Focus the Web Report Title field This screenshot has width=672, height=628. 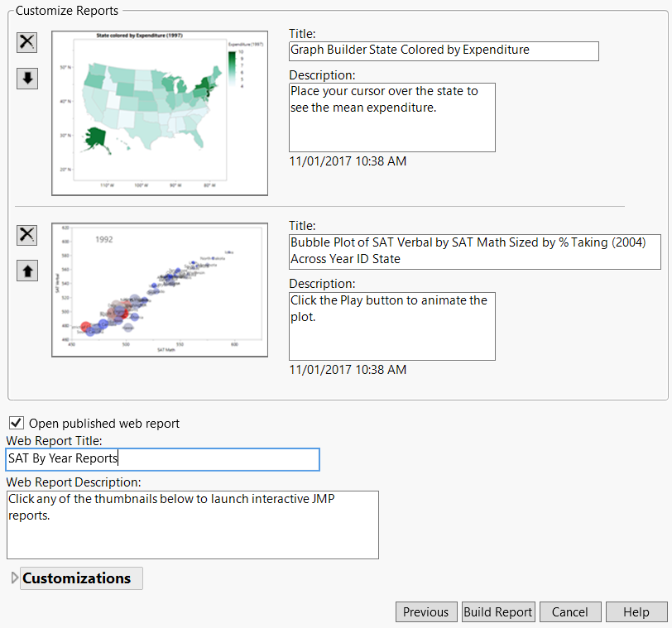click(162, 459)
